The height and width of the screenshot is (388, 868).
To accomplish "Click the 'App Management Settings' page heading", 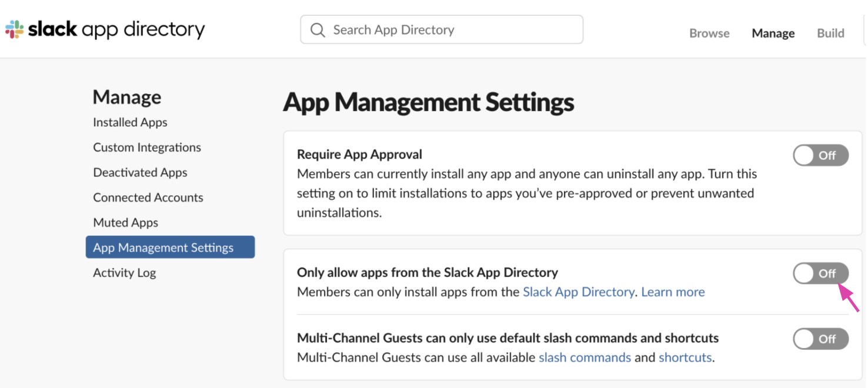I will [429, 102].
